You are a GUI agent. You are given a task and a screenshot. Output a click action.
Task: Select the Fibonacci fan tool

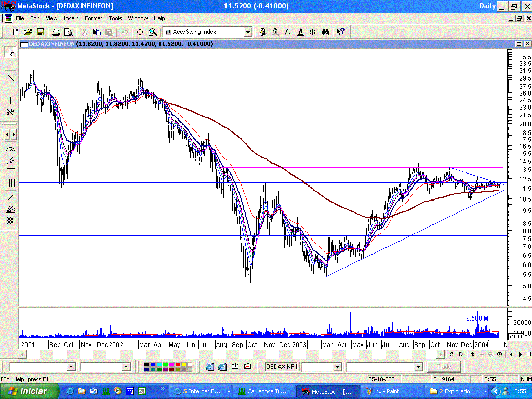coord(10,161)
